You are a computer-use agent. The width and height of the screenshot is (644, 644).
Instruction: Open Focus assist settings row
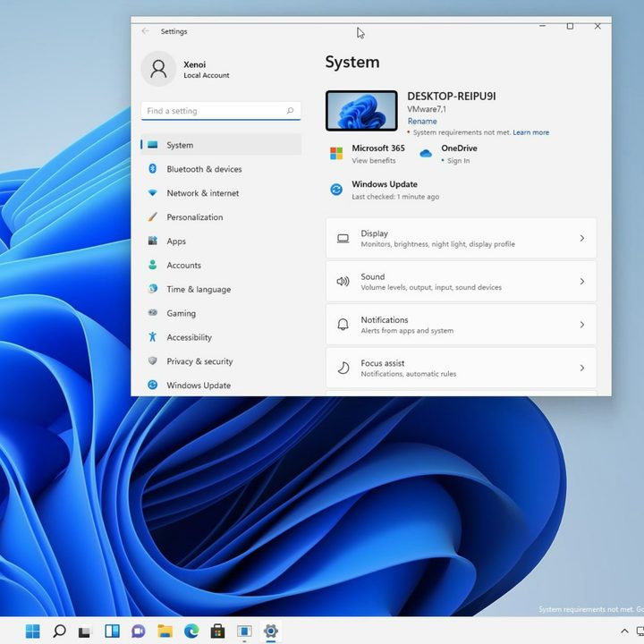click(x=461, y=368)
